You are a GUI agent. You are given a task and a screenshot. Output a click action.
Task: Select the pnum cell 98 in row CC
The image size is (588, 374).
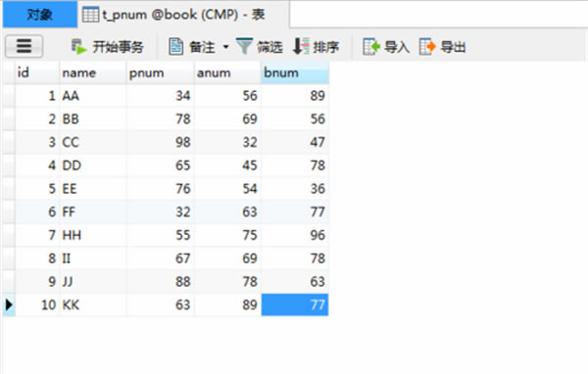click(x=160, y=142)
